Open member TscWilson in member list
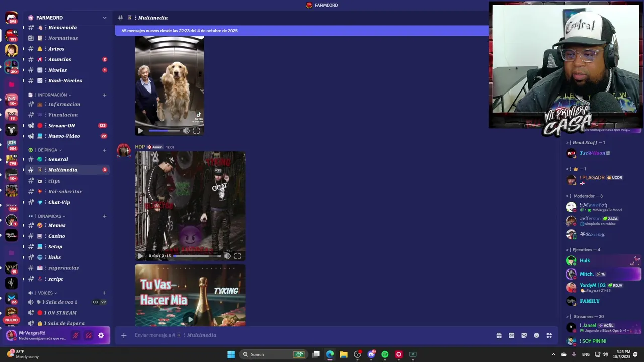The width and height of the screenshot is (644, 362). (603, 153)
